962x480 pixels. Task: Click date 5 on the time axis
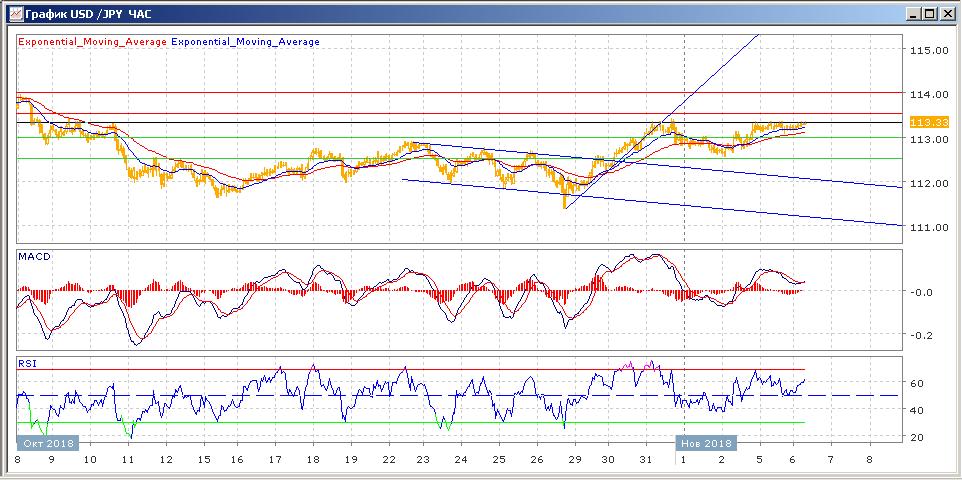pos(760,459)
